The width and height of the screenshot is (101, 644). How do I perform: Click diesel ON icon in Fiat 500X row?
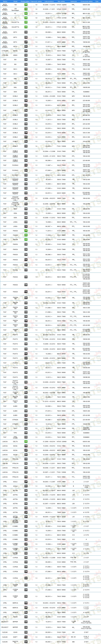[x=26, y=92]
